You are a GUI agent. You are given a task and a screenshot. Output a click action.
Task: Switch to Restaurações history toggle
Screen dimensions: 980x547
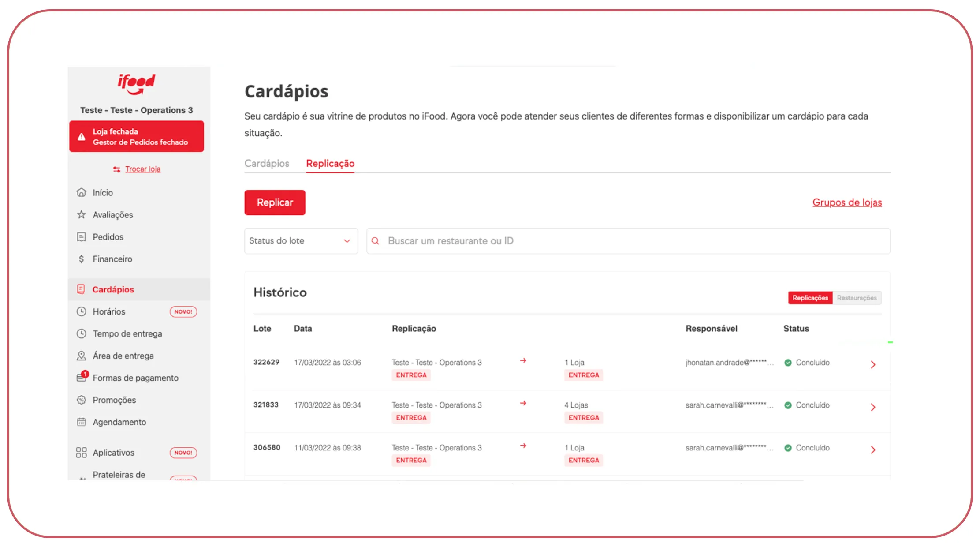[857, 298]
